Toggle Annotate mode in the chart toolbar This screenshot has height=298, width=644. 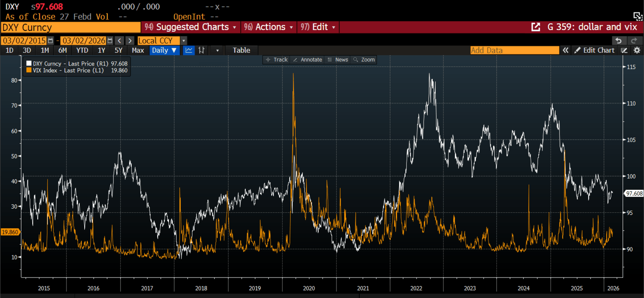point(307,60)
